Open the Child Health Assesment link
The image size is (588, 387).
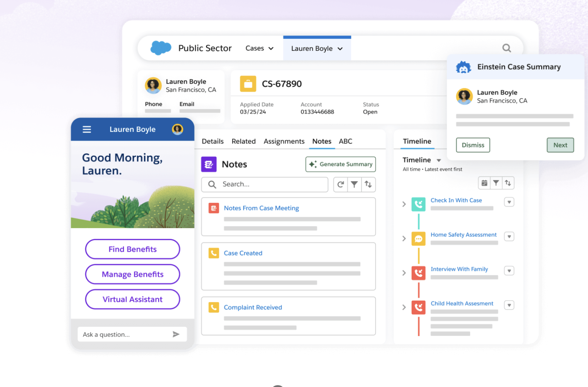point(462,303)
